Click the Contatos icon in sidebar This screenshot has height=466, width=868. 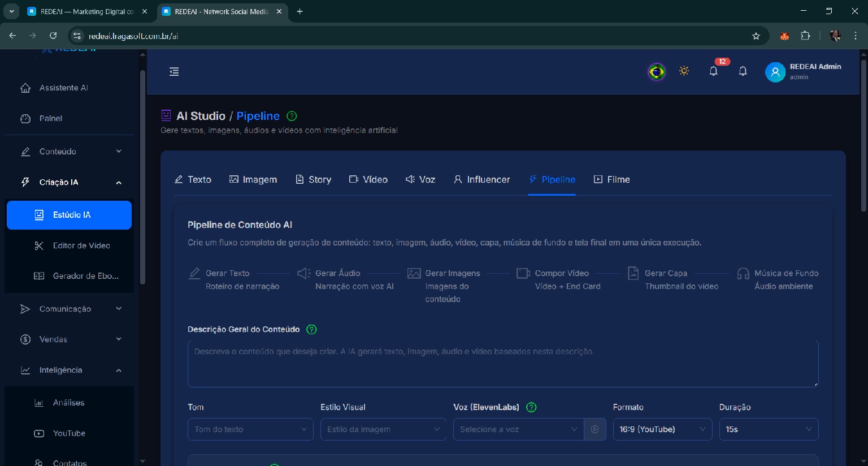click(x=39, y=463)
